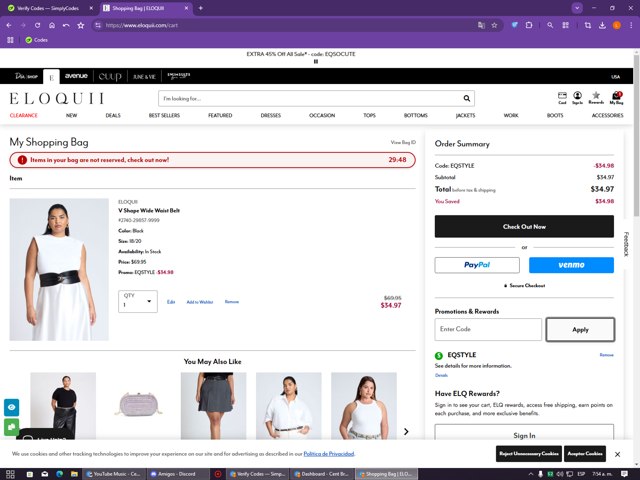Switch to the Avenue brand tab

tap(76, 76)
